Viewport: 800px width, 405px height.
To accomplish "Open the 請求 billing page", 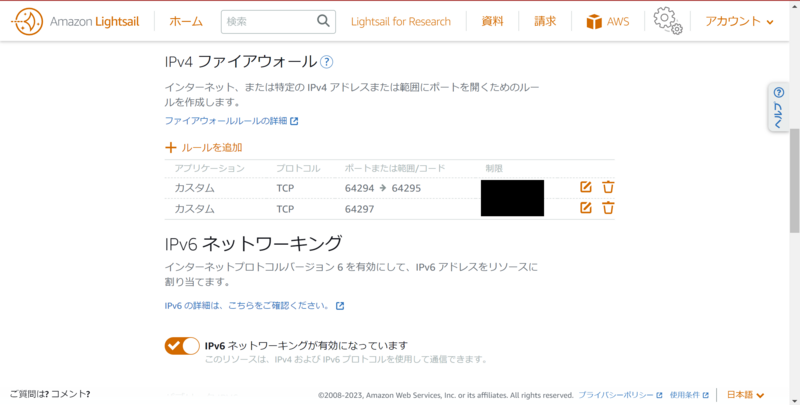I will pyautogui.click(x=545, y=21).
